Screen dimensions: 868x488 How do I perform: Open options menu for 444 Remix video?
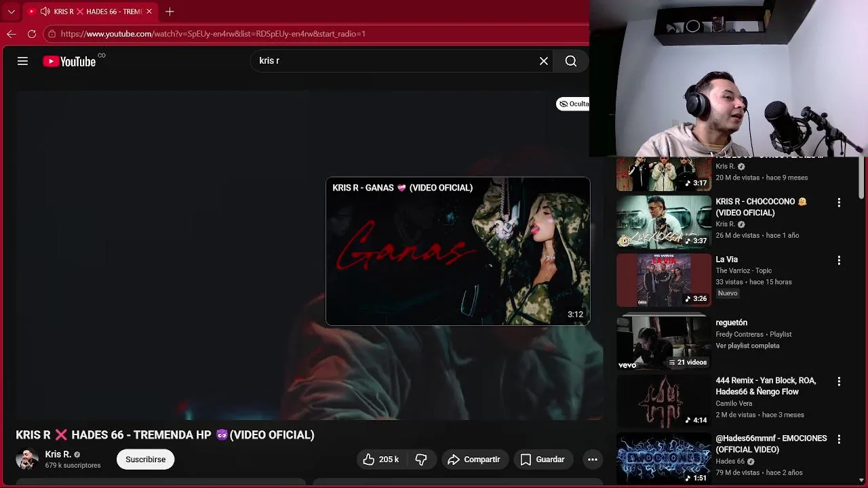[x=839, y=382]
